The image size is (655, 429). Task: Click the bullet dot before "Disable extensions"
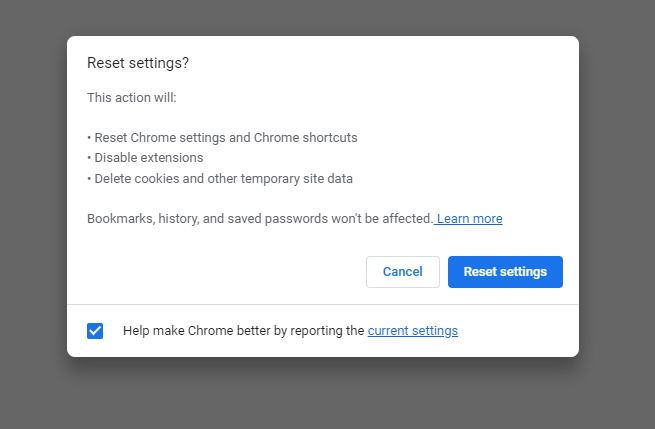click(89, 158)
